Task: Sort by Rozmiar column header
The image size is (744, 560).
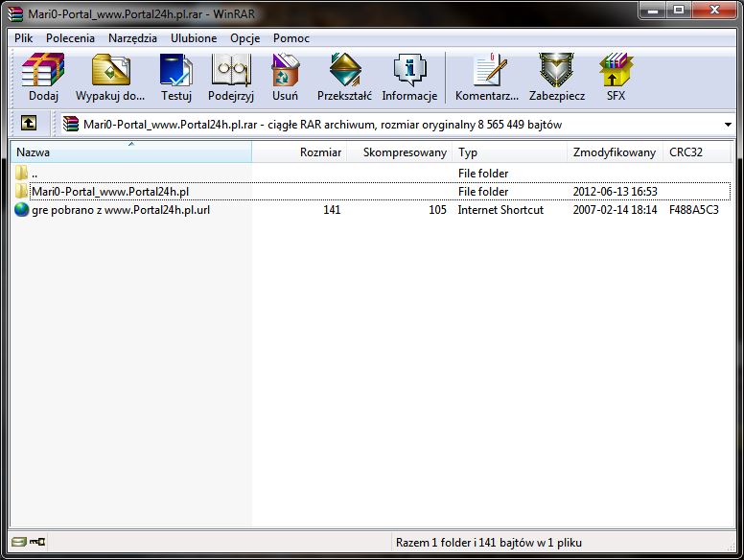Action: pos(299,152)
